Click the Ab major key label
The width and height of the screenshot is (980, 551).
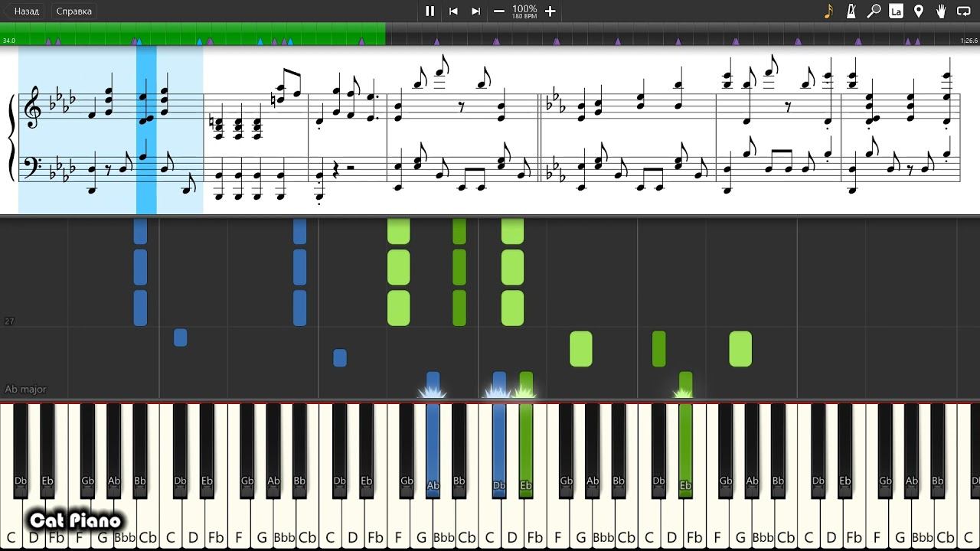pos(25,389)
